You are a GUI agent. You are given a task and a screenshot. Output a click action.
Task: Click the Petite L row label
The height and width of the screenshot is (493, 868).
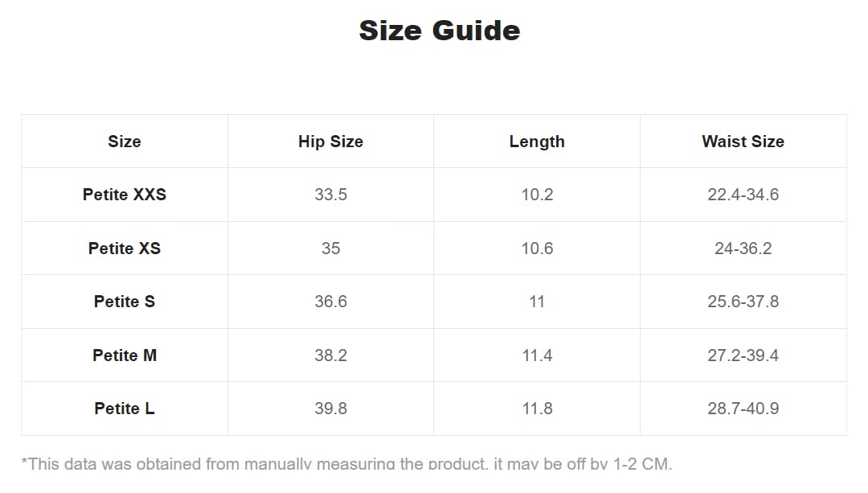[x=125, y=409]
